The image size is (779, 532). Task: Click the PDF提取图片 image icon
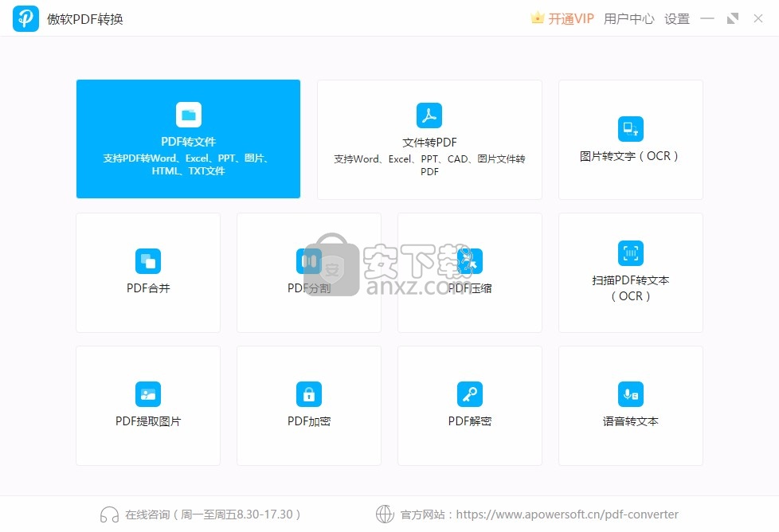[148, 394]
